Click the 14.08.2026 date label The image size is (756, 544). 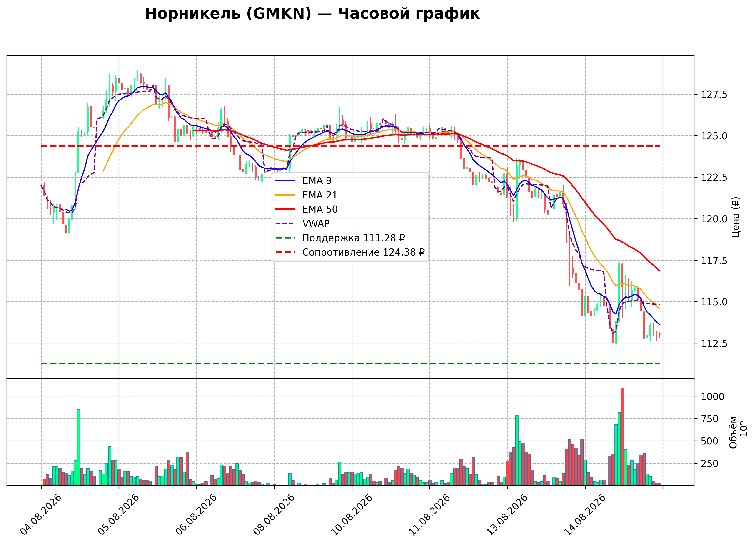click(x=585, y=515)
